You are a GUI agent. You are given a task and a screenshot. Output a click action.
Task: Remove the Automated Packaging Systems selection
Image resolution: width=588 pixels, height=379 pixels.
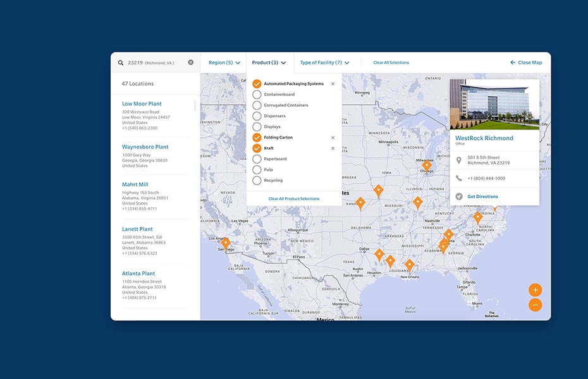point(333,84)
